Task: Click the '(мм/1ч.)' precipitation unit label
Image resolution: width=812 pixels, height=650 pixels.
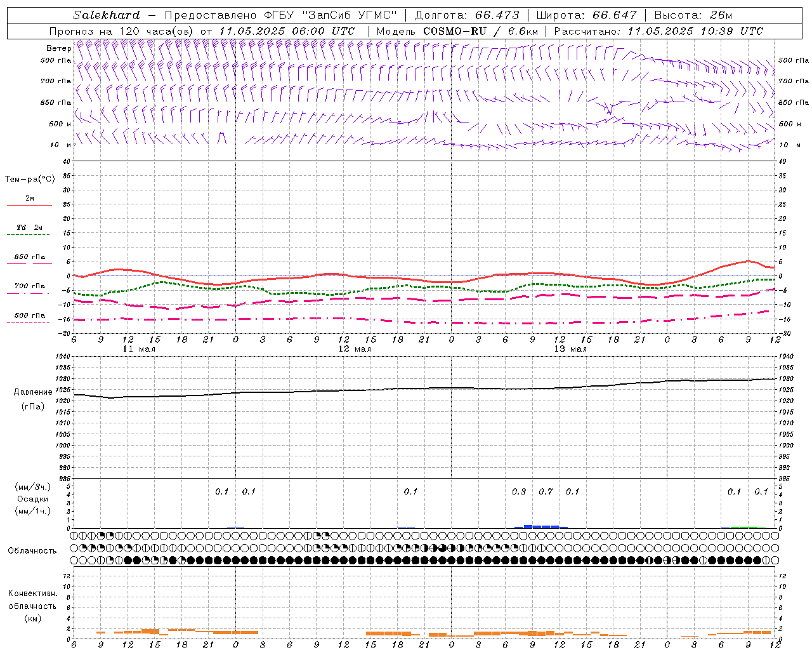Action: [x=33, y=511]
